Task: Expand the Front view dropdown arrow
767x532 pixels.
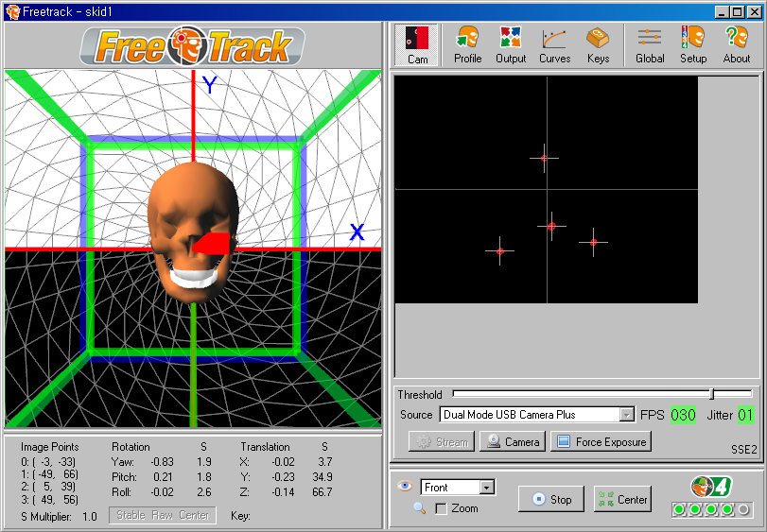Action: pos(487,488)
